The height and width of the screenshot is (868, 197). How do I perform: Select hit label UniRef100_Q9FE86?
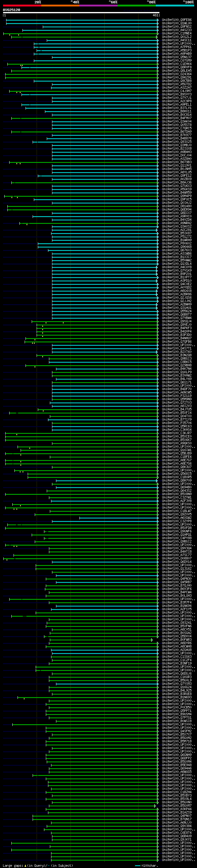coord(177,20)
